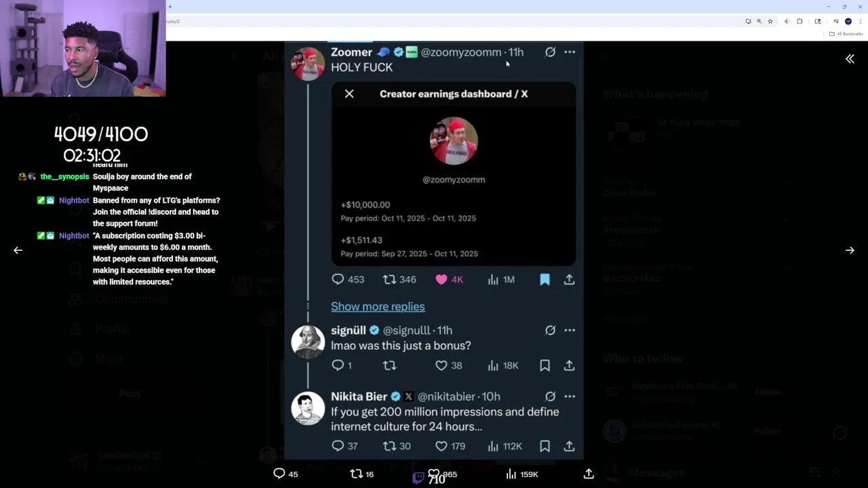Image resolution: width=868 pixels, height=488 pixels.
Task: Open more options menu on signüll's reply
Action: pos(570,330)
